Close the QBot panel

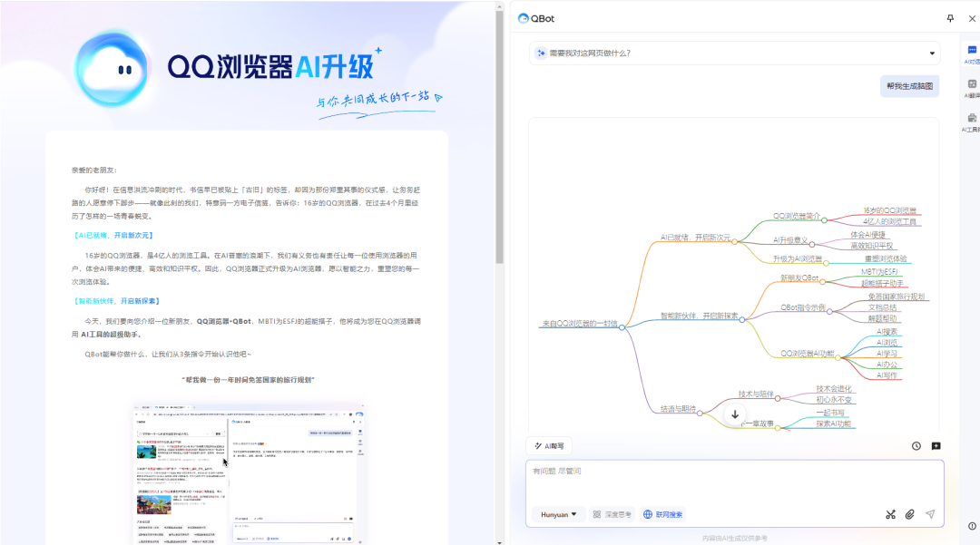[972, 18]
